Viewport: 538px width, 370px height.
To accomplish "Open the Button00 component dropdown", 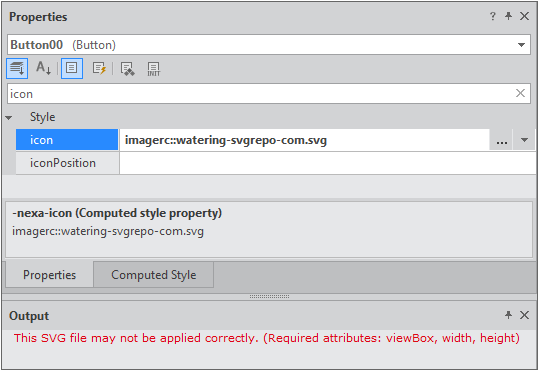I will coord(522,45).
